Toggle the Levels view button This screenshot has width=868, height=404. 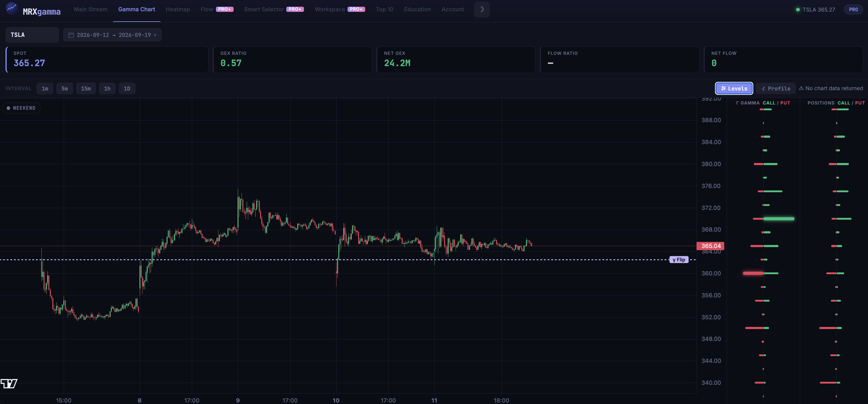coord(734,88)
